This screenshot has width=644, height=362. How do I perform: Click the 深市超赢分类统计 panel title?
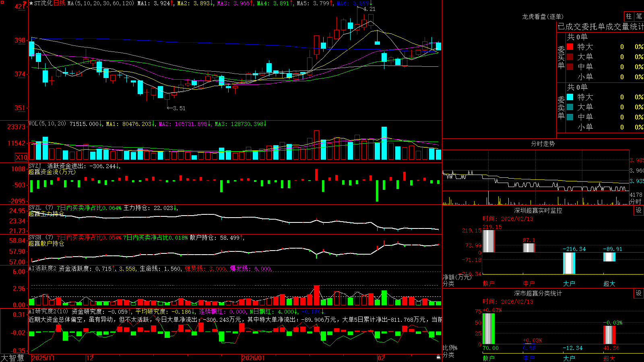point(538,293)
